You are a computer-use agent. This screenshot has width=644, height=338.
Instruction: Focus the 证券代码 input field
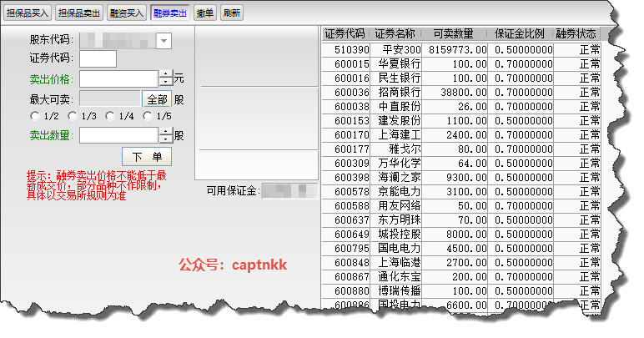click(98, 58)
